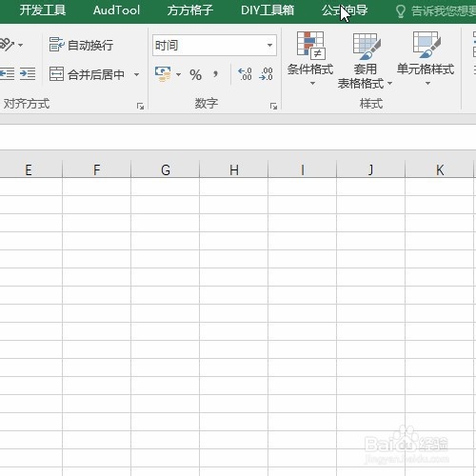Viewport: 476px width, 476px height.
Task: Open the 方方格子 tab
Action: 190,10
